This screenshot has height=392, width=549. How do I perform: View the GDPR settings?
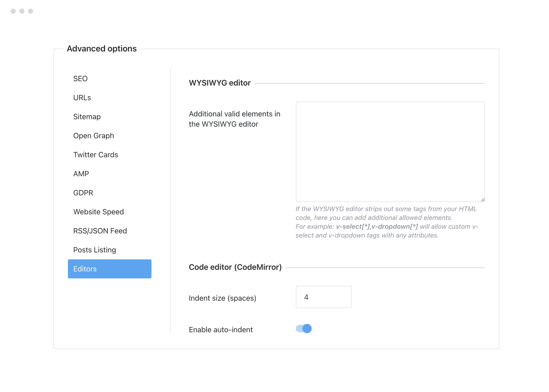point(83,193)
